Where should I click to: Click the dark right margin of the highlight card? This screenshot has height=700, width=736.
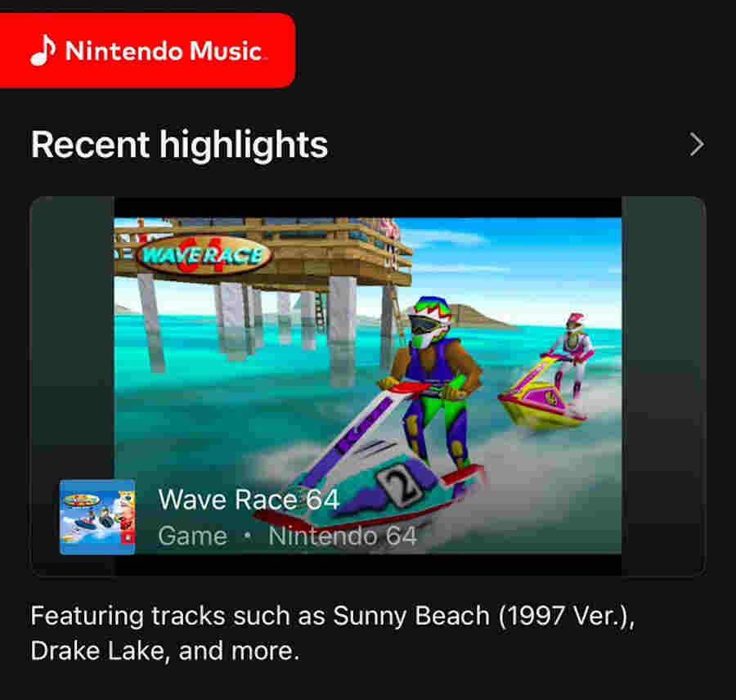(x=664, y=386)
